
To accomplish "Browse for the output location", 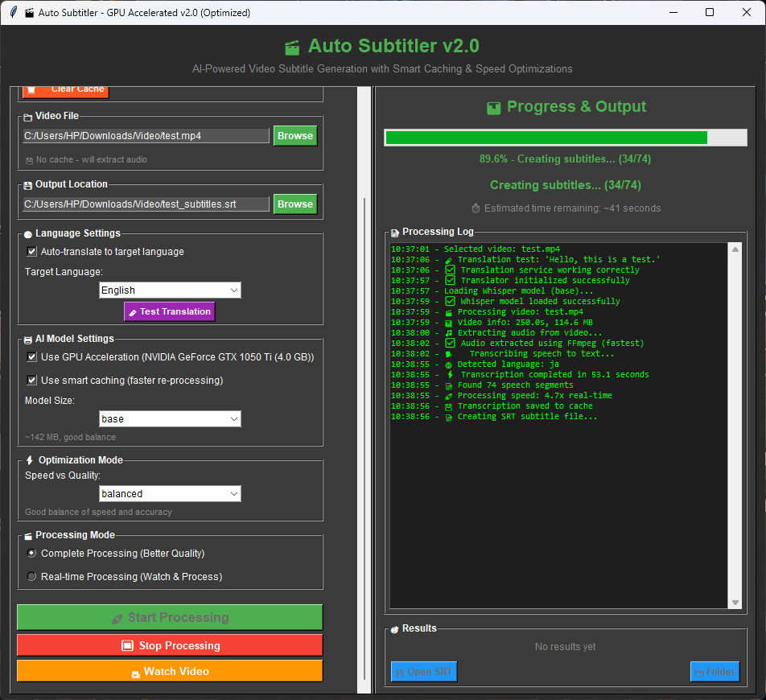I will tap(295, 204).
